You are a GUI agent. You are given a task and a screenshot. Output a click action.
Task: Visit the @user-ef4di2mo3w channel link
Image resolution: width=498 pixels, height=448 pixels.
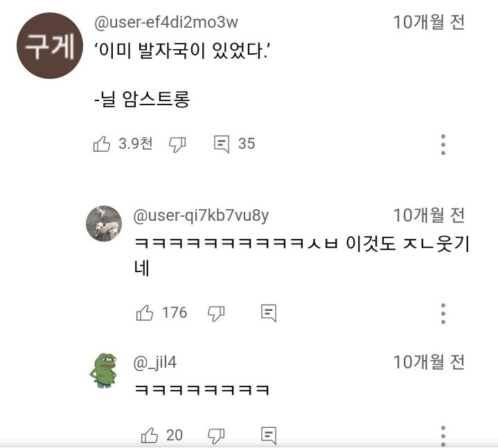pyautogui.click(x=166, y=22)
